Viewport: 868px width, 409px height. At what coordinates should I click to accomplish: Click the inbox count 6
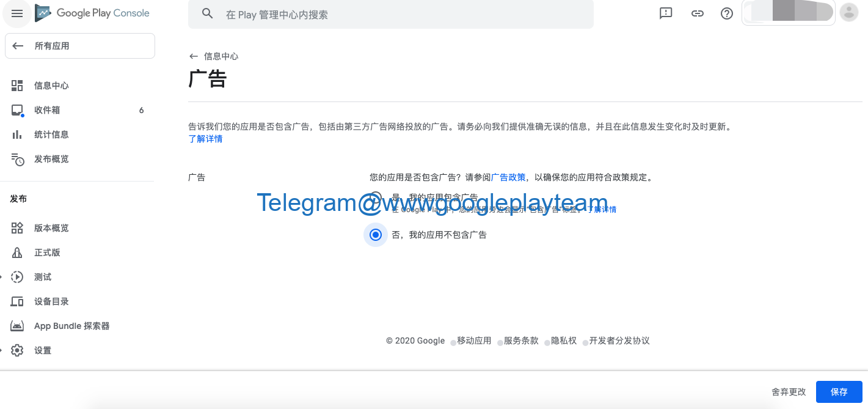pyautogui.click(x=142, y=110)
